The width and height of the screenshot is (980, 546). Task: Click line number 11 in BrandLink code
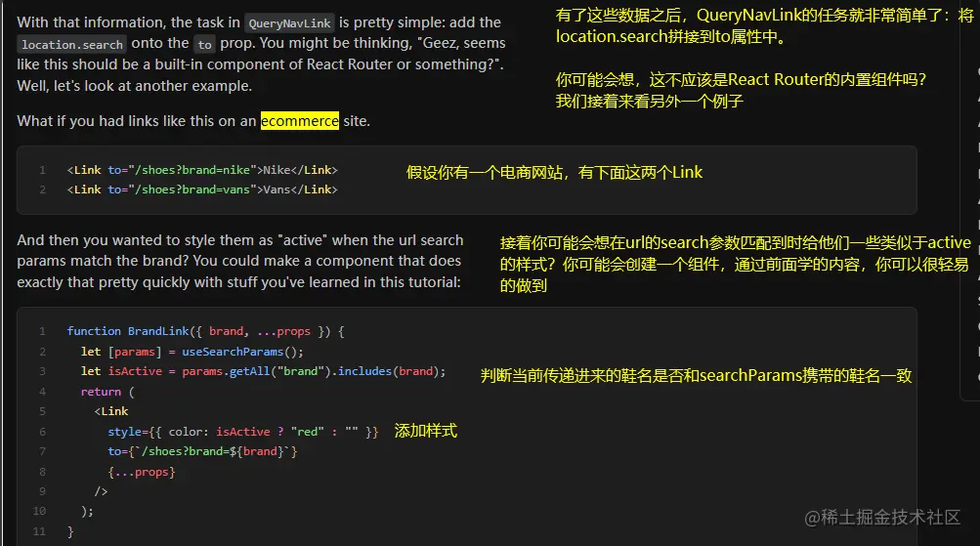pos(39,531)
